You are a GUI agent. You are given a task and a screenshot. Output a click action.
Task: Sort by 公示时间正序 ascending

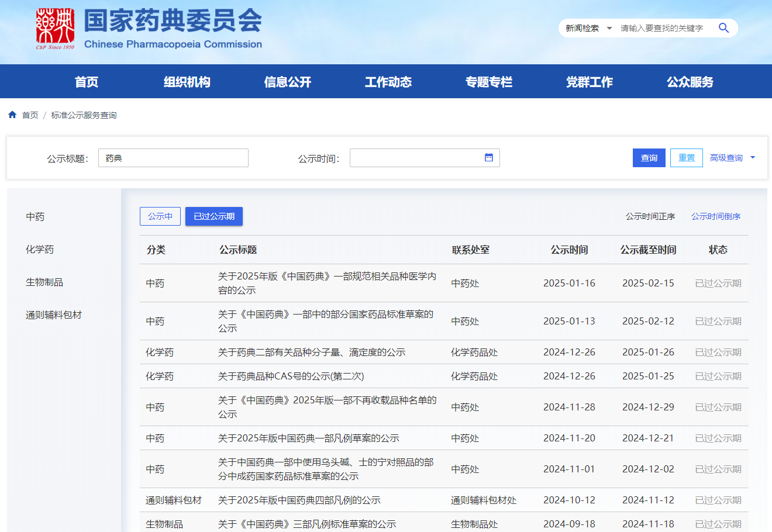650,216
